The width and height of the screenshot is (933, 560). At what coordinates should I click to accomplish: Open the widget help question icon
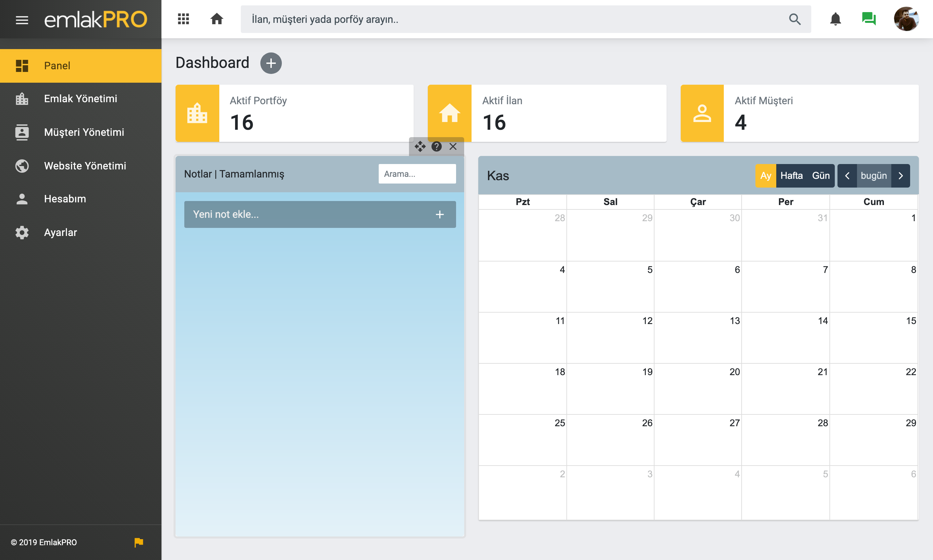pyautogui.click(x=437, y=147)
